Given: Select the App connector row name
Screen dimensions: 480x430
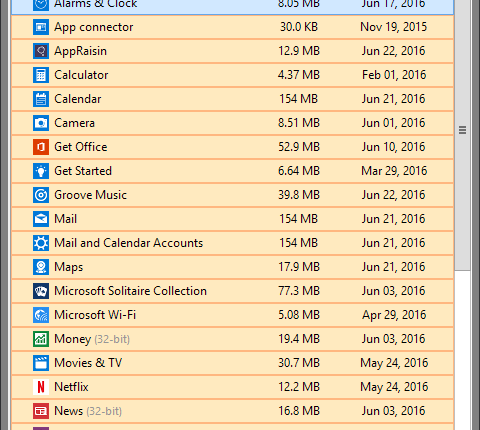Looking at the screenshot, I should click(94, 27).
